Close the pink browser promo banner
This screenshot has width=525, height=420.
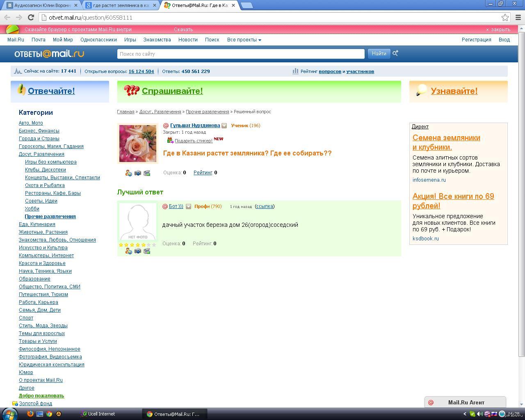point(498,30)
